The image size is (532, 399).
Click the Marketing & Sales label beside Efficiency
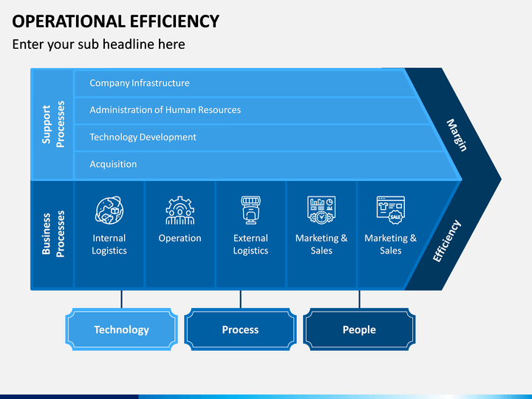(x=391, y=245)
